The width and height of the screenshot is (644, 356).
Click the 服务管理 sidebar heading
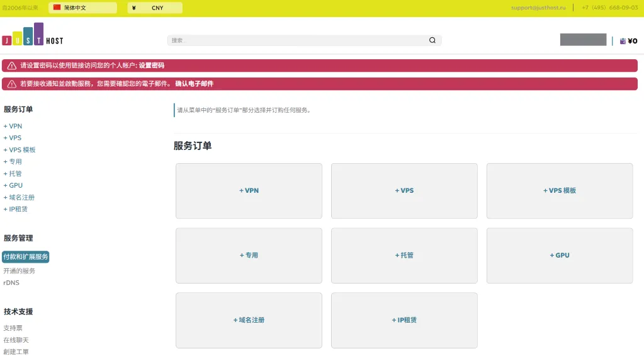[x=18, y=238]
